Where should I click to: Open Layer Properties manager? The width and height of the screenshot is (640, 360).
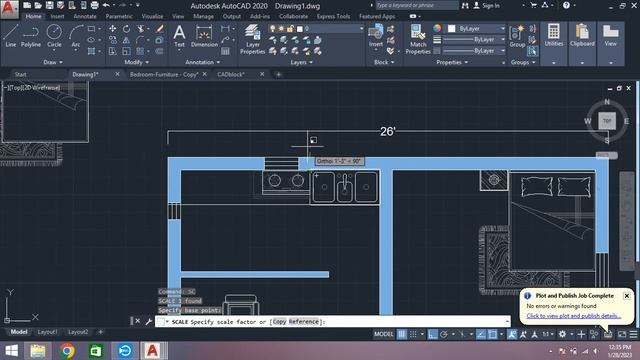(253, 39)
